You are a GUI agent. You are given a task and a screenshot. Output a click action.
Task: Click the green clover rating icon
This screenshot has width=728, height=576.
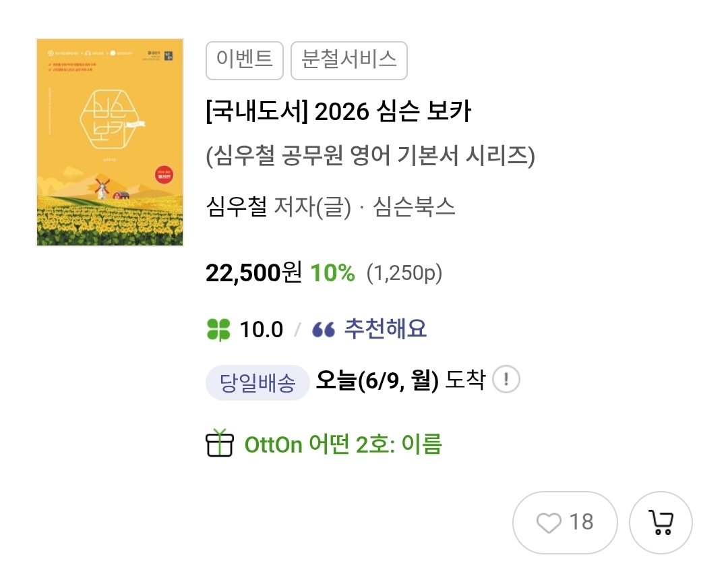(218, 330)
